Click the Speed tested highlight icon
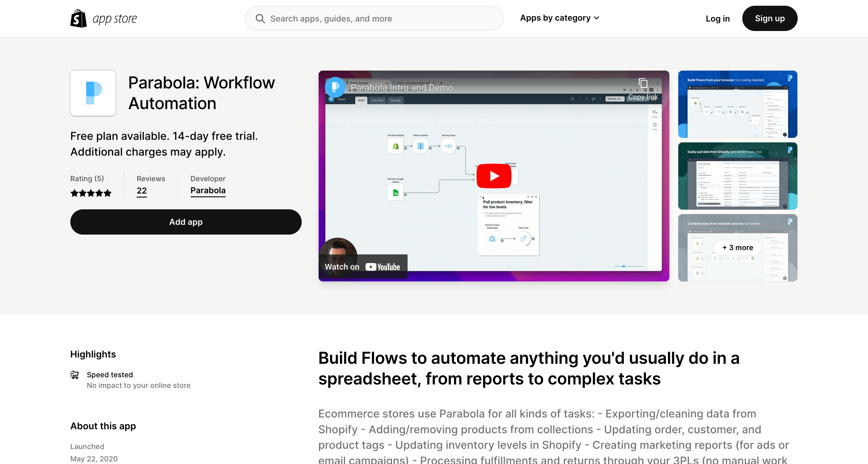This screenshot has width=868, height=464. 74,375
